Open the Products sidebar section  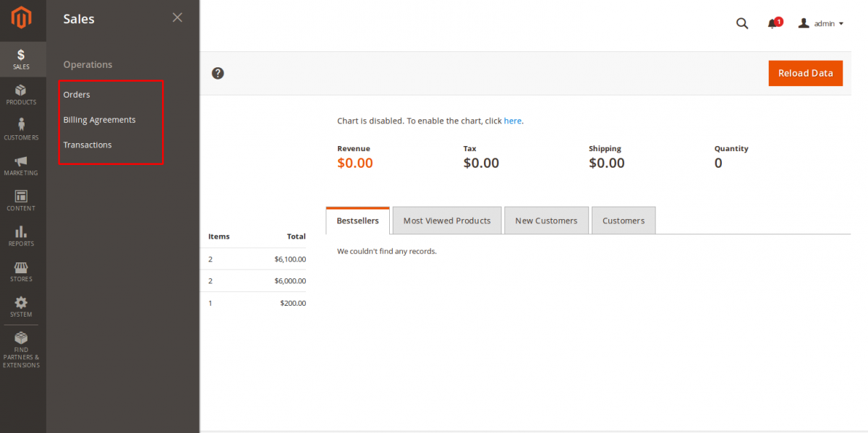22,95
